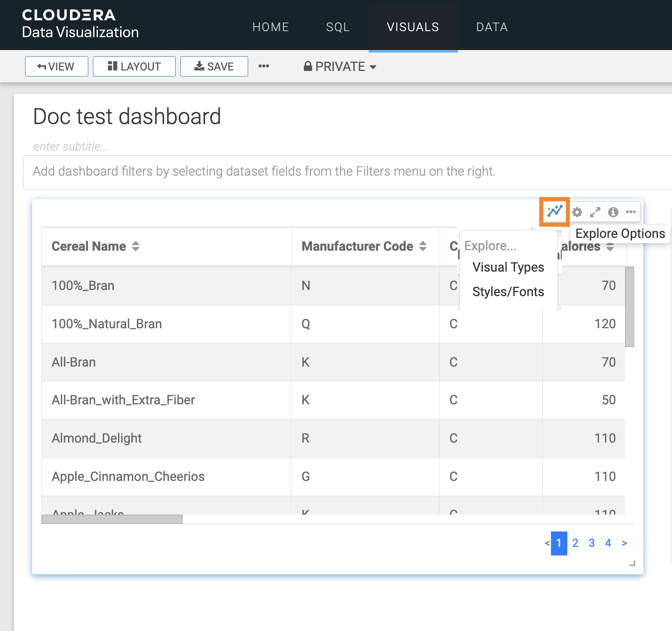Switch to VIEW mode

(x=57, y=67)
